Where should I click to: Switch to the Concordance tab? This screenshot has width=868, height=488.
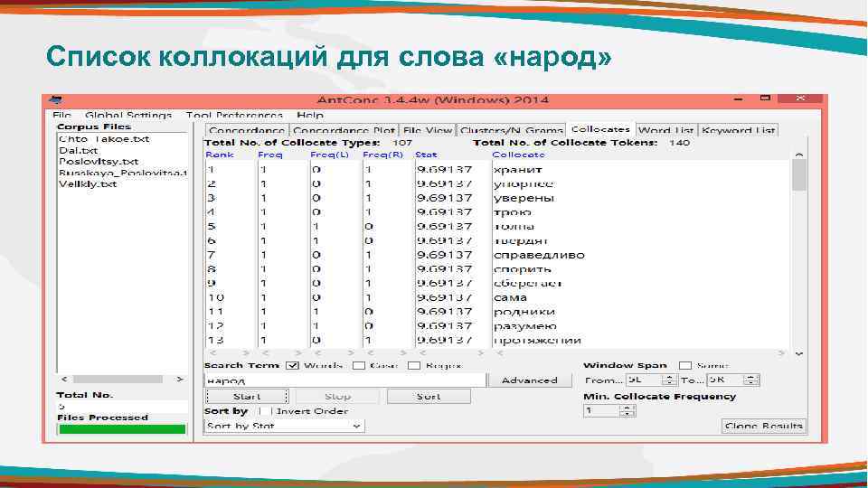247,130
